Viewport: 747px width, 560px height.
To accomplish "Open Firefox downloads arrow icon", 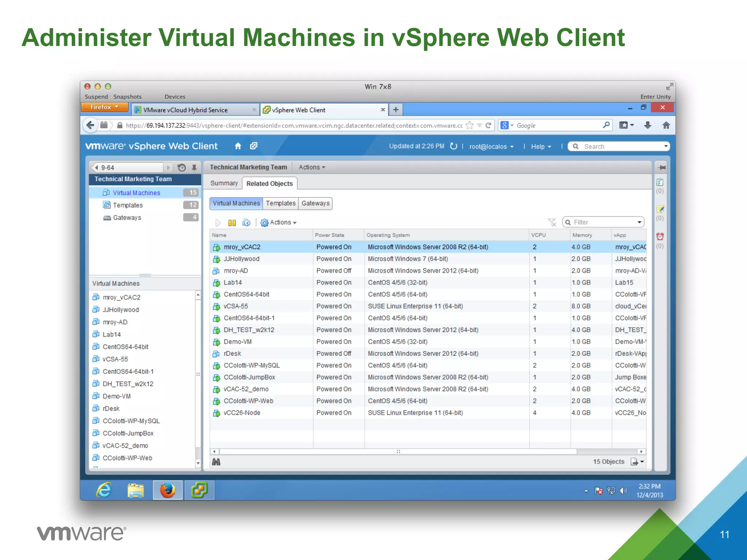I will (x=647, y=125).
